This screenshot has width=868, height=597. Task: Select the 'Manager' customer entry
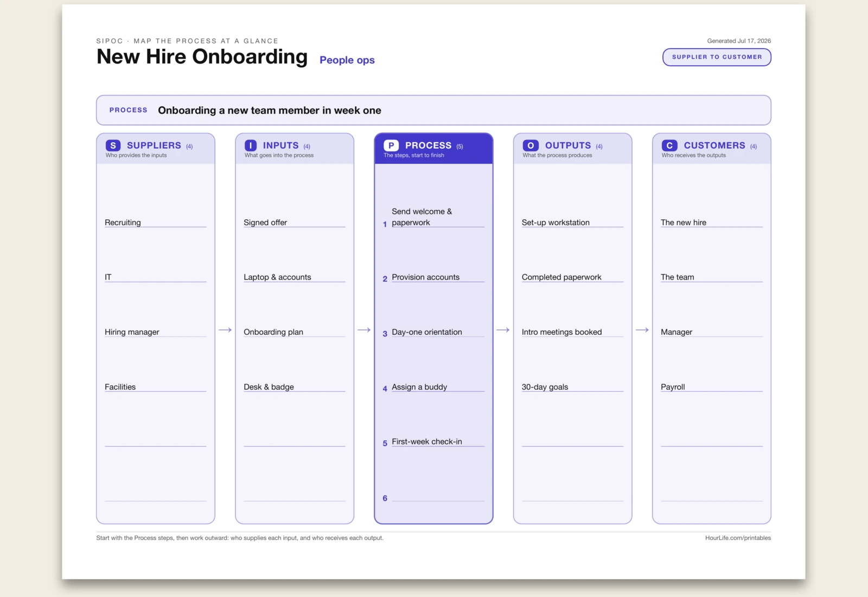click(x=676, y=332)
